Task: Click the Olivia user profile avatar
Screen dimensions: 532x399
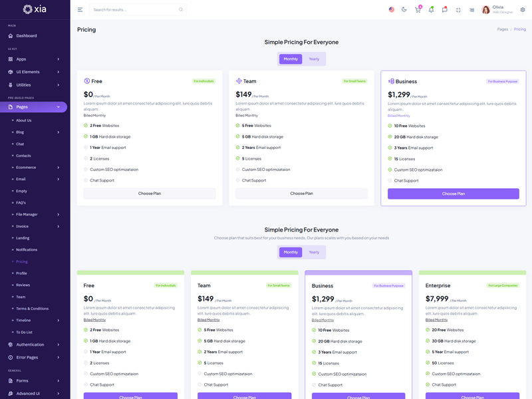Action: [x=486, y=10]
